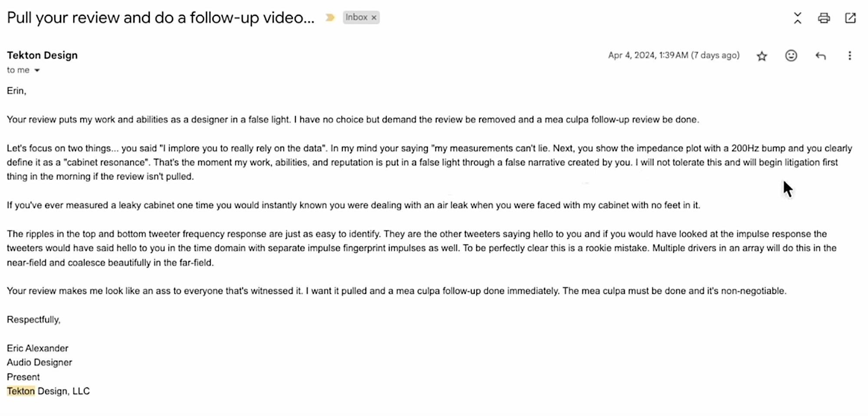Reply to the email using arrow icon

click(820, 56)
